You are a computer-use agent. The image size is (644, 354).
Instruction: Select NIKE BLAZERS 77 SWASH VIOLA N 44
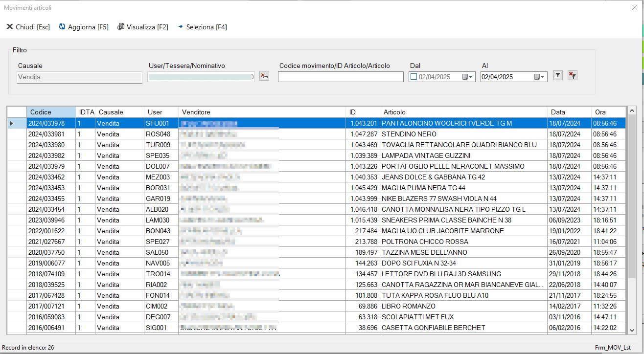point(463,199)
